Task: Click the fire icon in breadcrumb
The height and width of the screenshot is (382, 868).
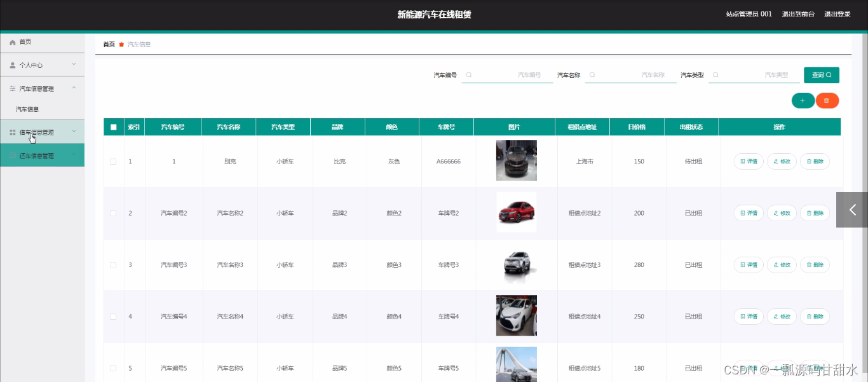Action: point(121,44)
